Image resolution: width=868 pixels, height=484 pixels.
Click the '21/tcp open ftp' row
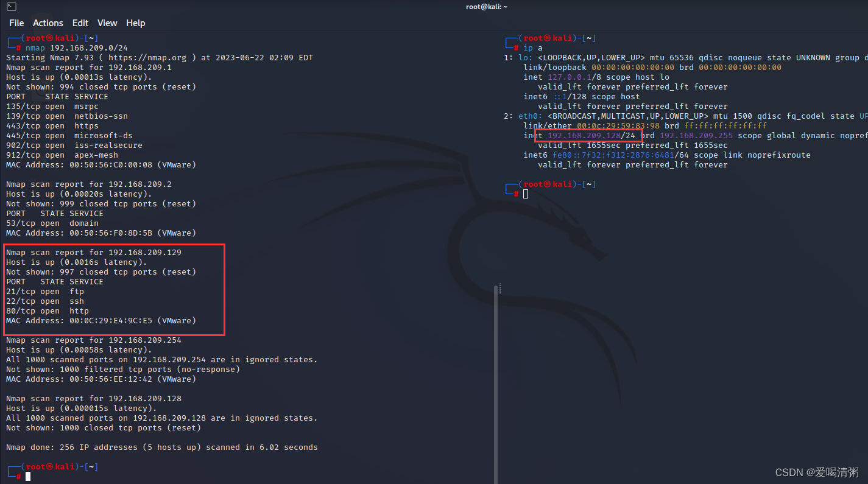pyautogui.click(x=45, y=291)
